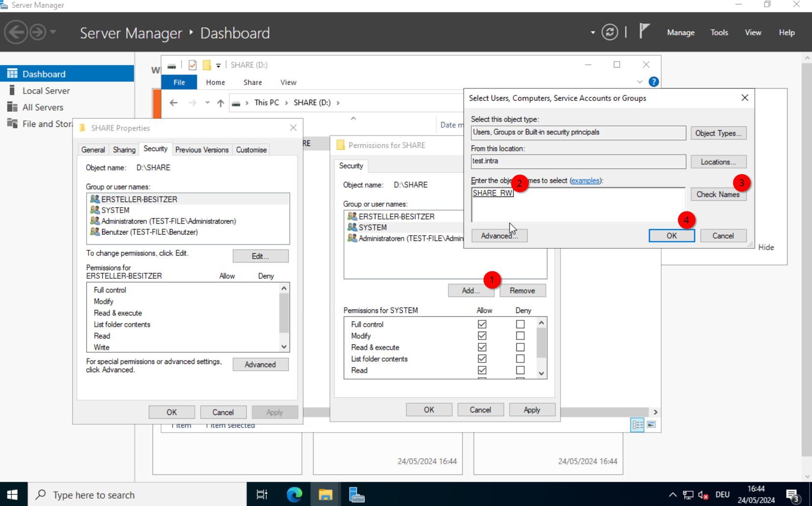The height and width of the screenshot is (506, 812).
Task: Select Dashboard in Server Manager sidebar
Action: tap(67, 73)
